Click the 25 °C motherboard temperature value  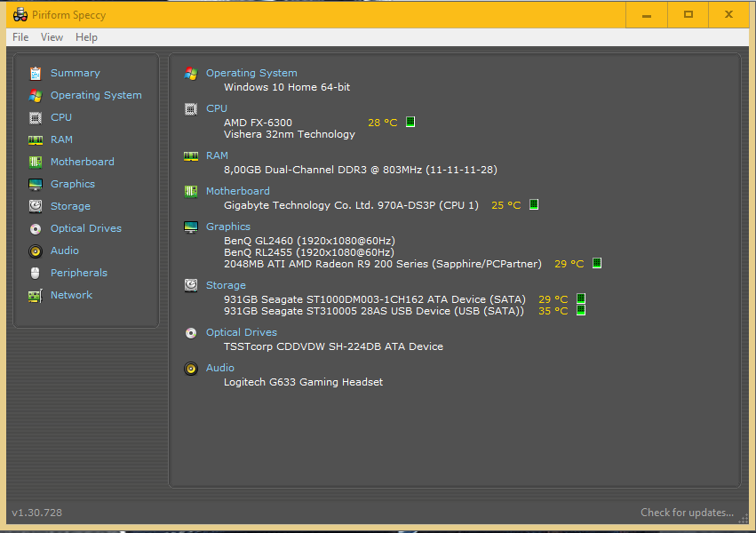pos(505,205)
